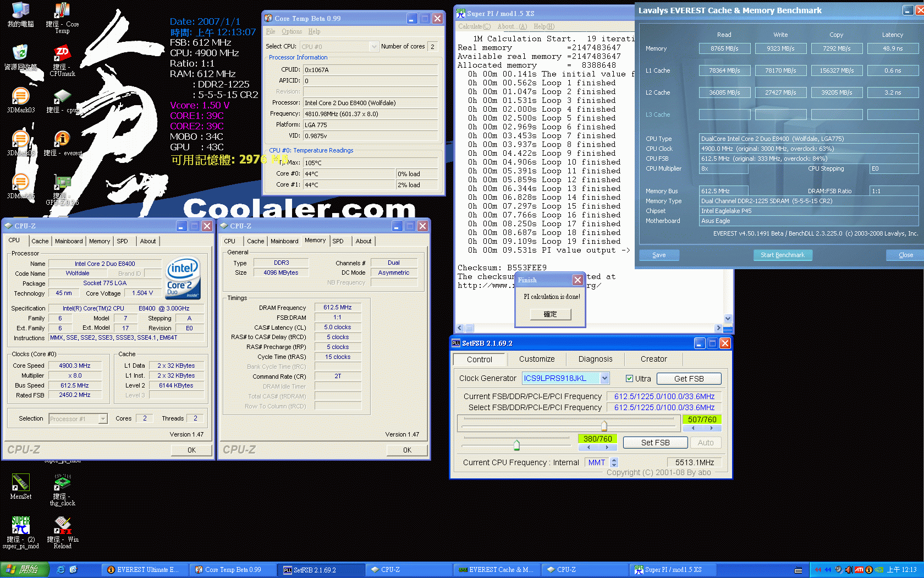The height and width of the screenshot is (578, 924).
Task: Click left arrow under 380/760 value
Action: [x=588, y=448]
